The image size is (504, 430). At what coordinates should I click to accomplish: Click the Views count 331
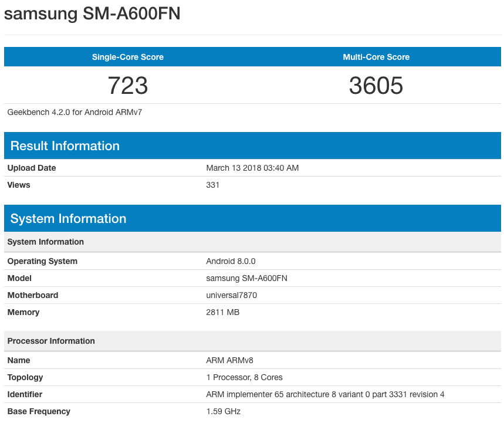212,185
